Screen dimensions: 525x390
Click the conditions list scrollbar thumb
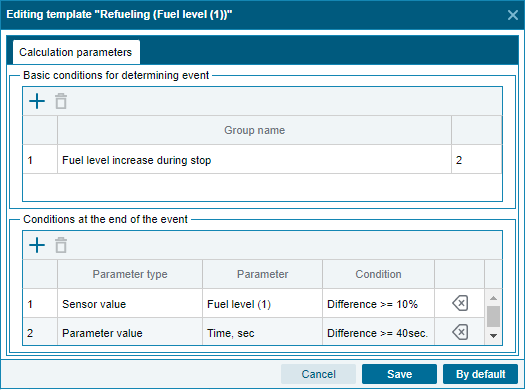(493, 316)
